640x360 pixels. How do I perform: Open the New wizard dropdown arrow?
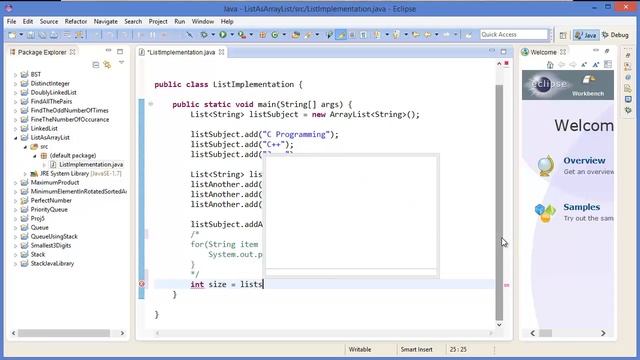coord(21,35)
